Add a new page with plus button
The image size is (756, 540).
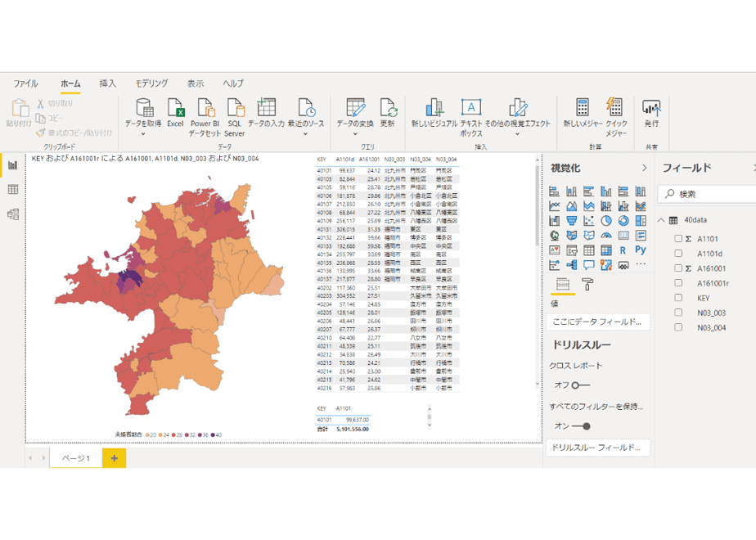[x=115, y=458]
